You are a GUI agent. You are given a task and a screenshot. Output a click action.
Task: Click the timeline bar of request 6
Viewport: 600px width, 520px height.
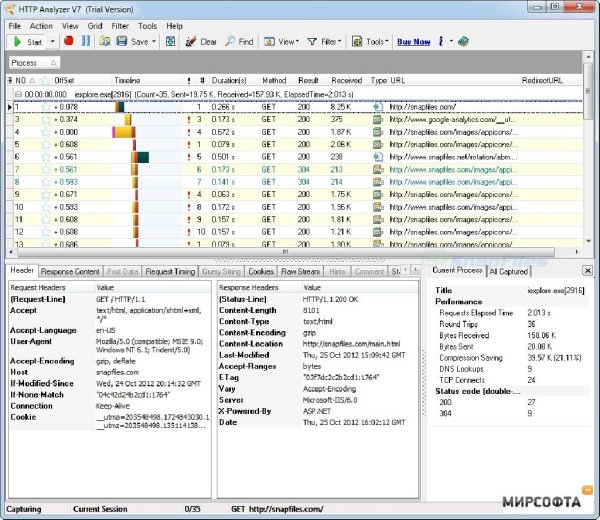click(x=140, y=157)
